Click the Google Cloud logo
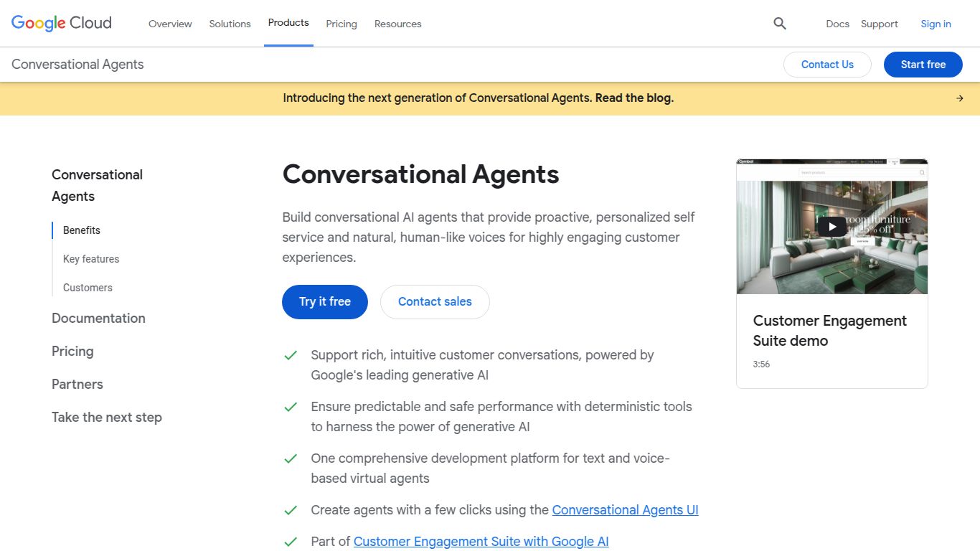This screenshot has height=551, width=980. [x=60, y=22]
